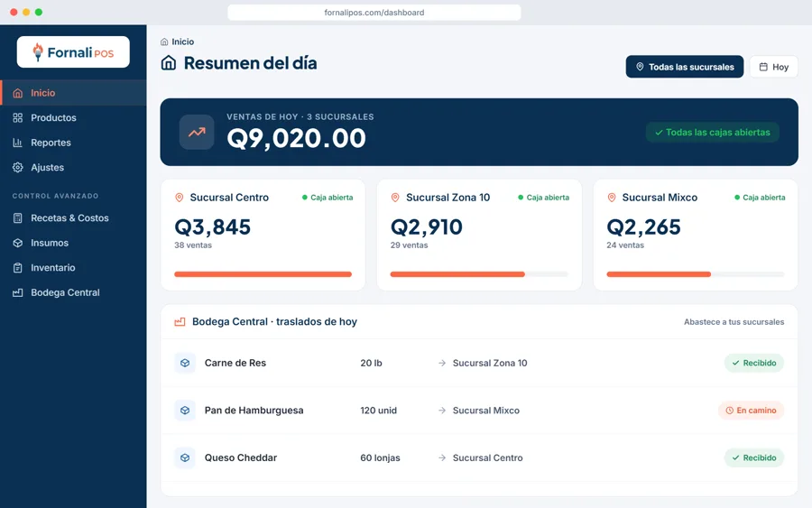Click the Q3,845 amount in Sucursal Centro
Image resolution: width=812 pixels, height=508 pixels.
point(213,227)
